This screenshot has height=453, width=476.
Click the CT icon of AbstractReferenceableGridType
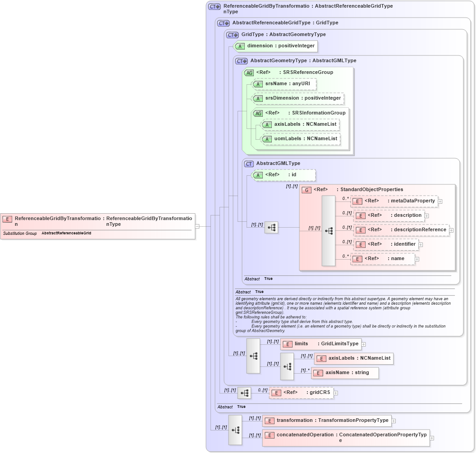point(224,23)
